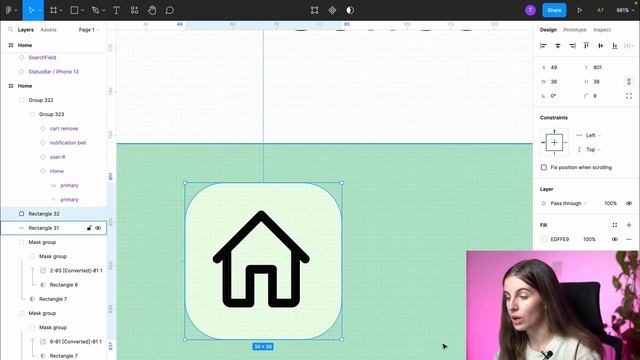Click the missing fonts icon
The height and width of the screenshot is (360, 640).
click(x=600, y=10)
